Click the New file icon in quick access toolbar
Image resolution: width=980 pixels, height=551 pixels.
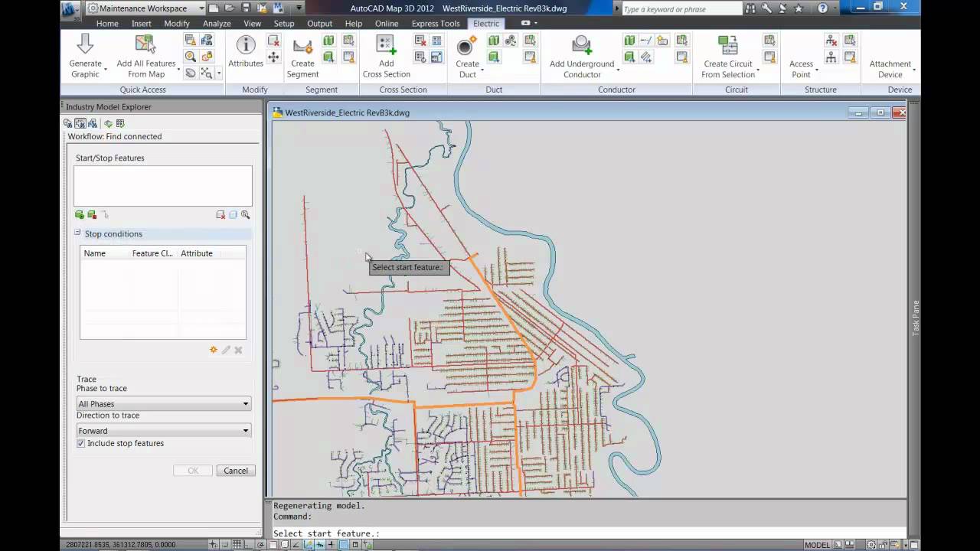214,8
